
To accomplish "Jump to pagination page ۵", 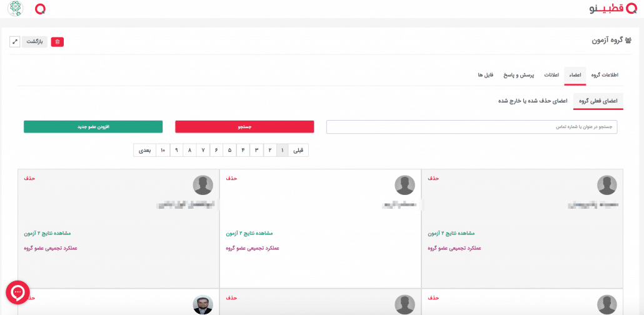I will point(230,150).
